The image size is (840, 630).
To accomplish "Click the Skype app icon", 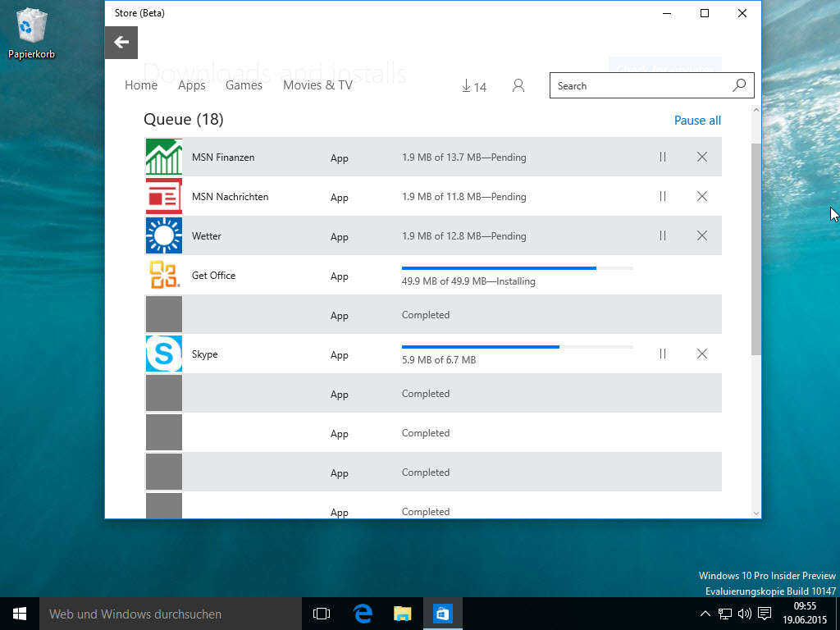I will tap(164, 354).
